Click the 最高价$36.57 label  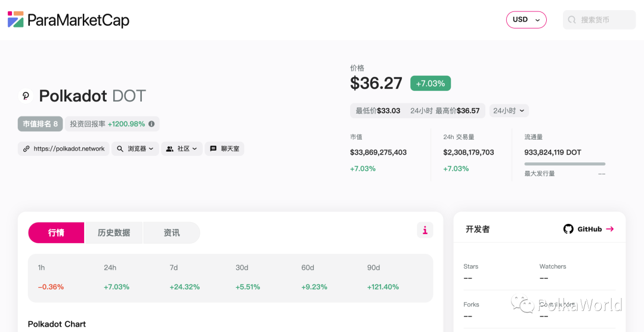(x=457, y=110)
